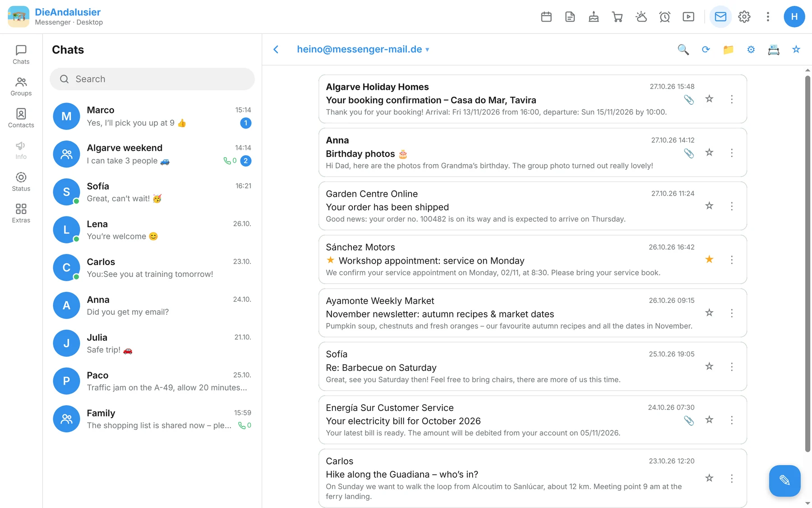Open the three-dot overflow menu in header
This screenshot has height=508, width=812.
click(768, 17)
